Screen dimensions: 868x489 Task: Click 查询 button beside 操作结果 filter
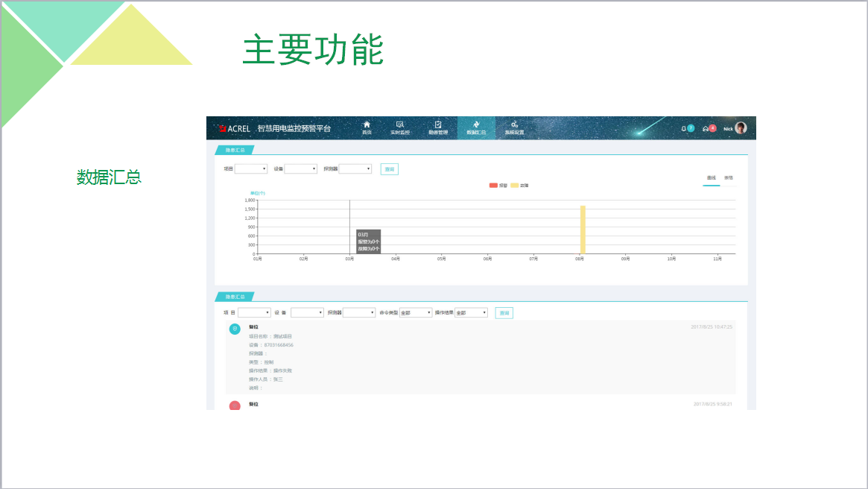504,313
